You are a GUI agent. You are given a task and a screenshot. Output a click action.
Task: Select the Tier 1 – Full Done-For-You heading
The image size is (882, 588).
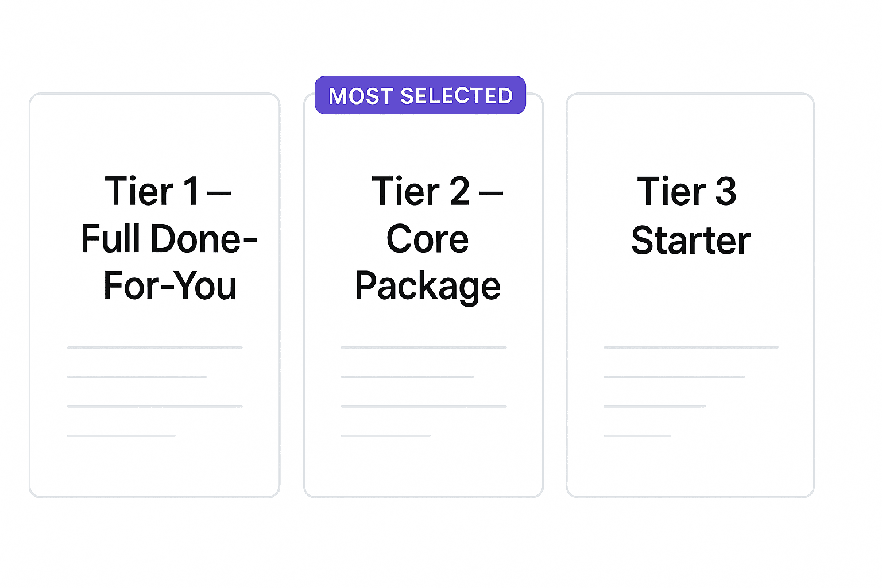pos(169,238)
